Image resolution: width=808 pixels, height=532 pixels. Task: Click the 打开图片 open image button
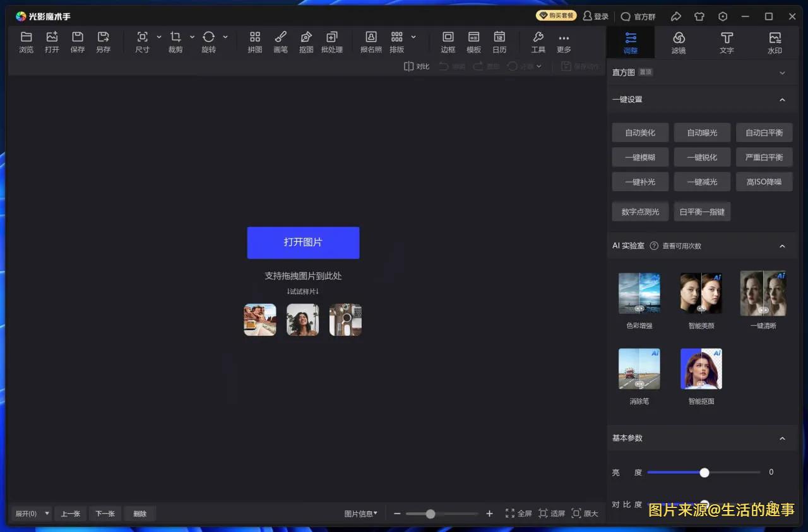click(x=302, y=242)
